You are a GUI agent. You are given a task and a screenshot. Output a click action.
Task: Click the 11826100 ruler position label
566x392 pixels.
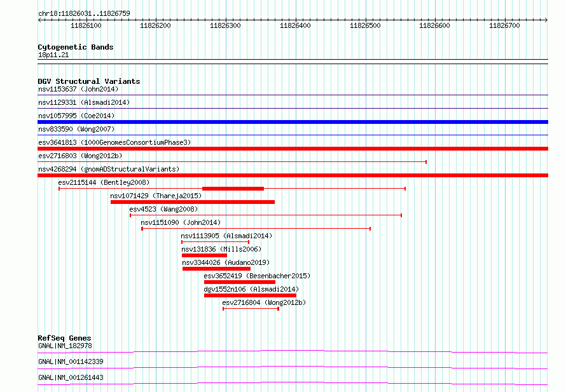(86, 25)
